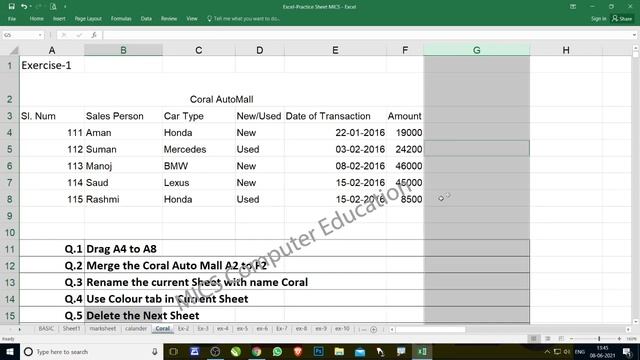
Task: Open the Undo history dropdown arrow
Action: coord(31,7)
